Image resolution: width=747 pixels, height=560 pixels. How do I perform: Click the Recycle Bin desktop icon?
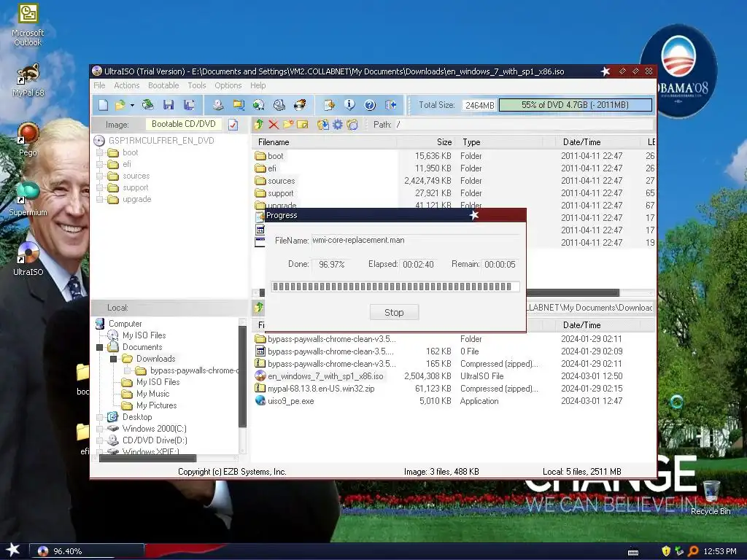711,497
